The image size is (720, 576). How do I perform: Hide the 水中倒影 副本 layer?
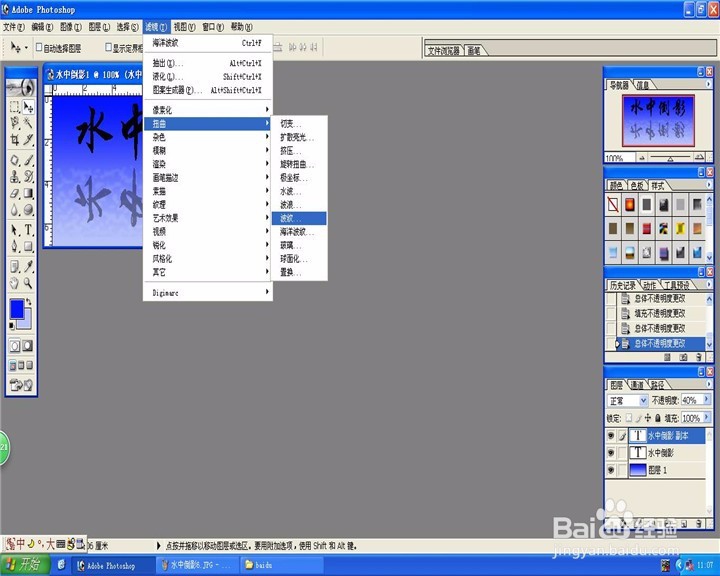[x=611, y=435]
